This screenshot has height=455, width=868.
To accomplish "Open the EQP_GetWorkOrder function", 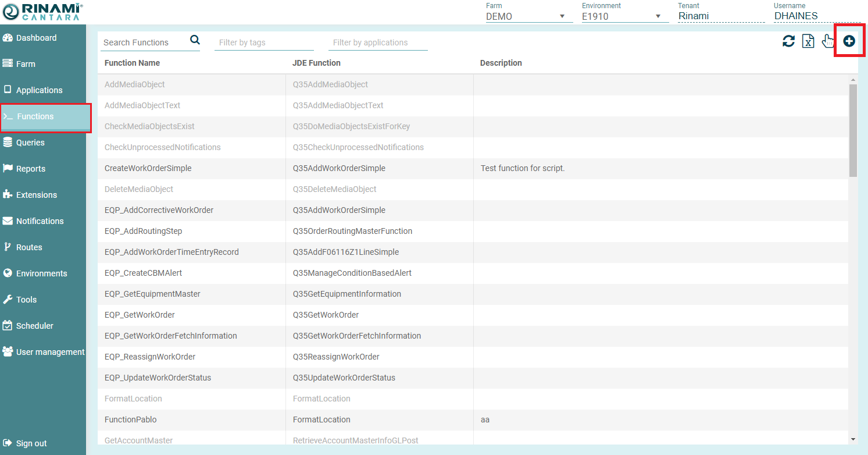I will click(140, 315).
